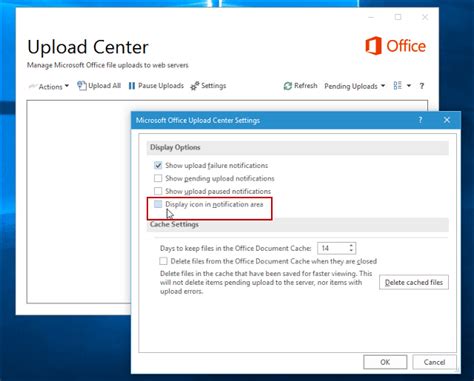Open Settings from the Upload Center toolbar
The image size is (474, 381).
point(208,86)
